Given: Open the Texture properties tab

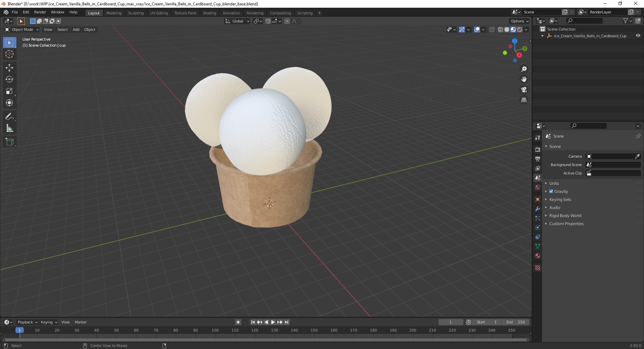Looking at the screenshot, I should 538,268.
